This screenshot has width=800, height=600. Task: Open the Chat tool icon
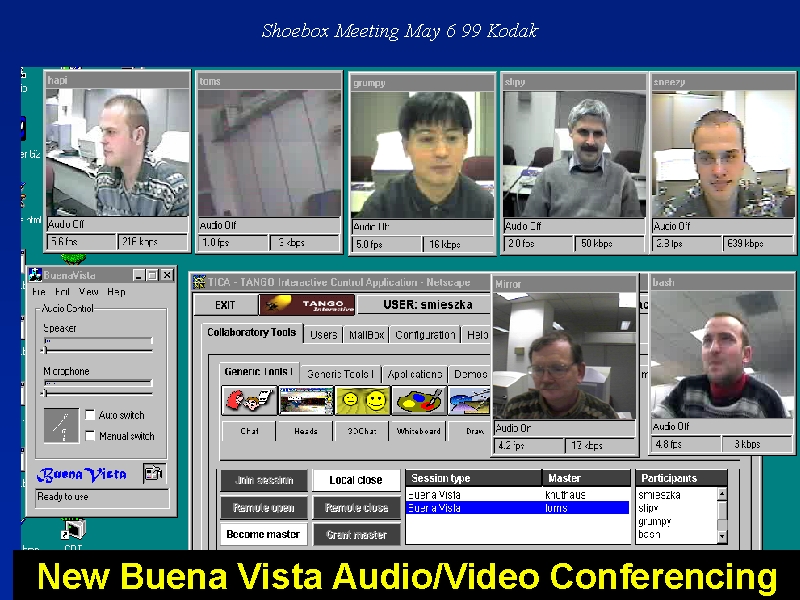(x=249, y=401)
